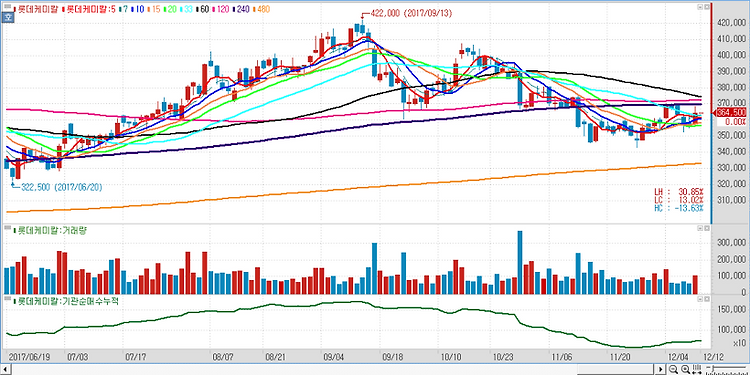
Task: Zoom out the chart with minus magnifier
Action: tap(673, 369)
